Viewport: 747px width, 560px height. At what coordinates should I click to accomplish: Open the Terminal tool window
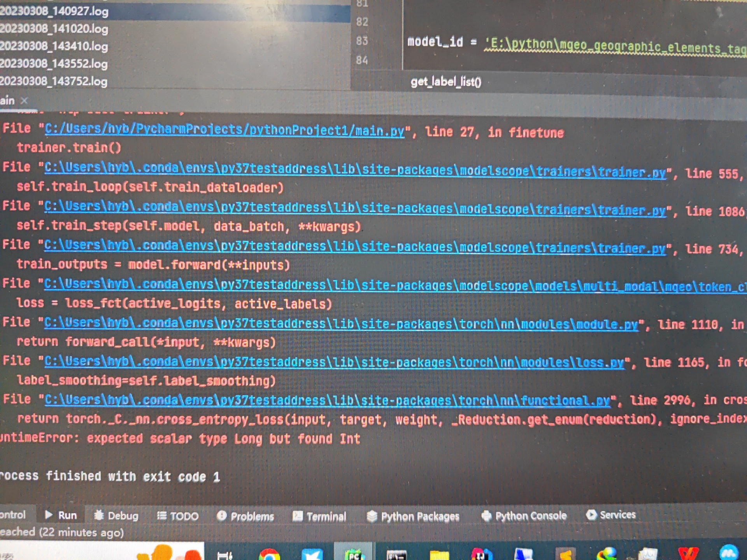pos(319,516)
